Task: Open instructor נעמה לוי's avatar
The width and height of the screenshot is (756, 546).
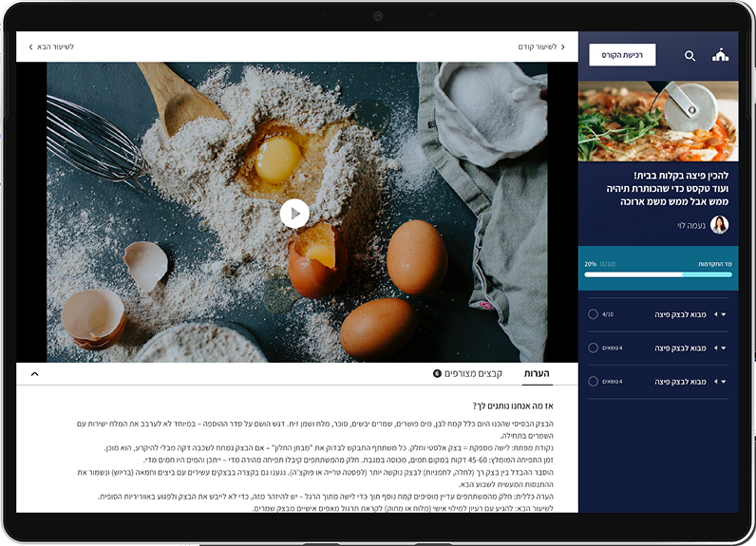Action: [719, 224]
